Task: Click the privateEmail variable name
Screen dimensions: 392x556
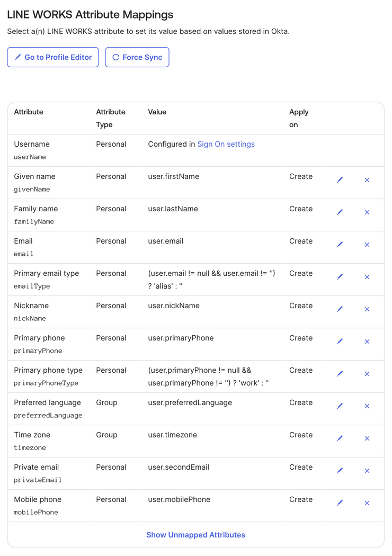Action: tap(38, 480)
